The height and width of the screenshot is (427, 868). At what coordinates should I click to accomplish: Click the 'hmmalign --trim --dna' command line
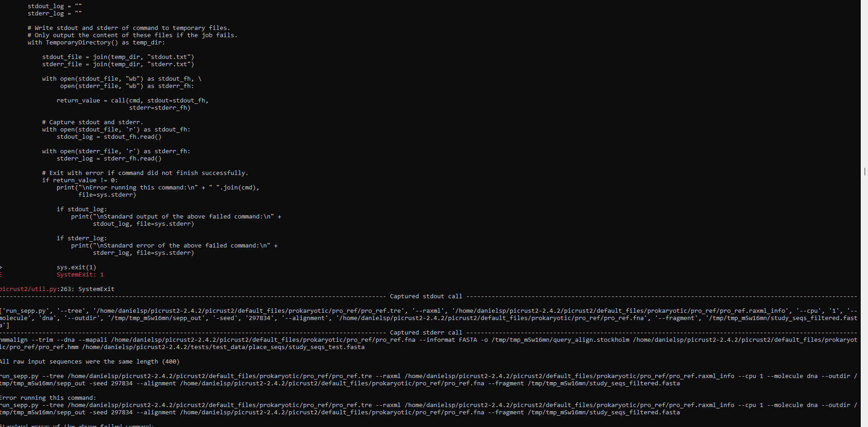428,344
